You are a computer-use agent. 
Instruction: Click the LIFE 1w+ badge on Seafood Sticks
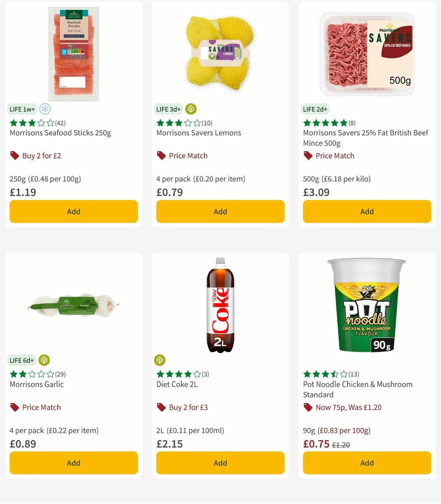point(22,109)
